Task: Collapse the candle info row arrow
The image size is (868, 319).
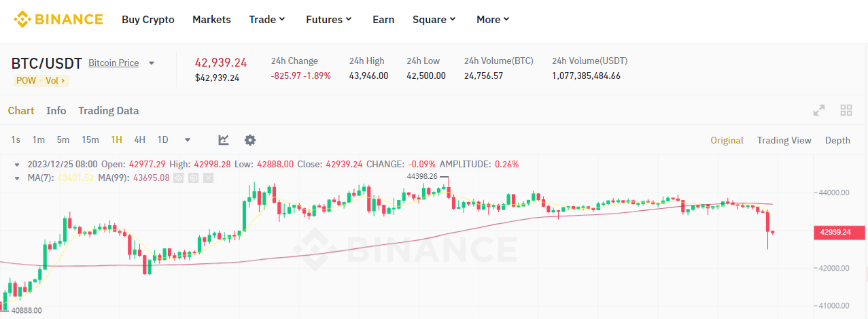Action: coord(18,164)
